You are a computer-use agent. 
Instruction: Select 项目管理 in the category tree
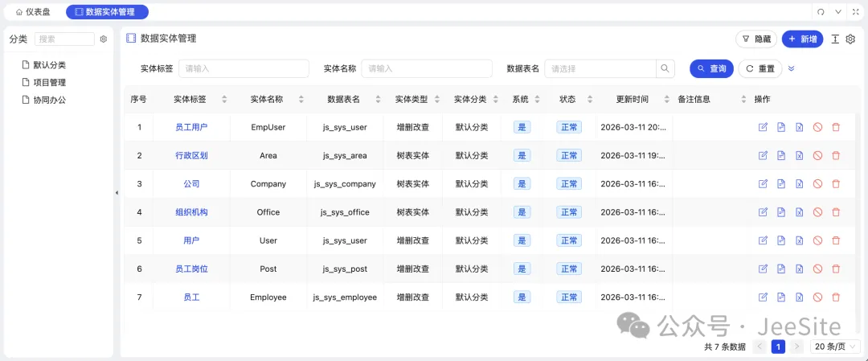[x=49, y=82]
